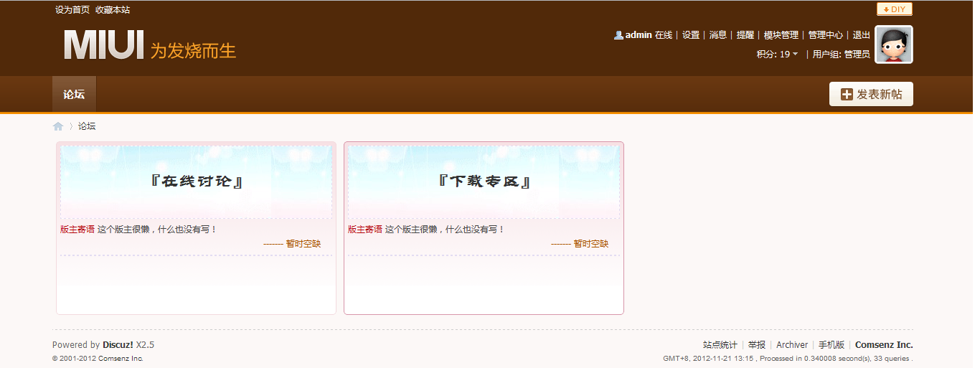
Task: Open the admin user avatar
Action: (x=894, y=44)
